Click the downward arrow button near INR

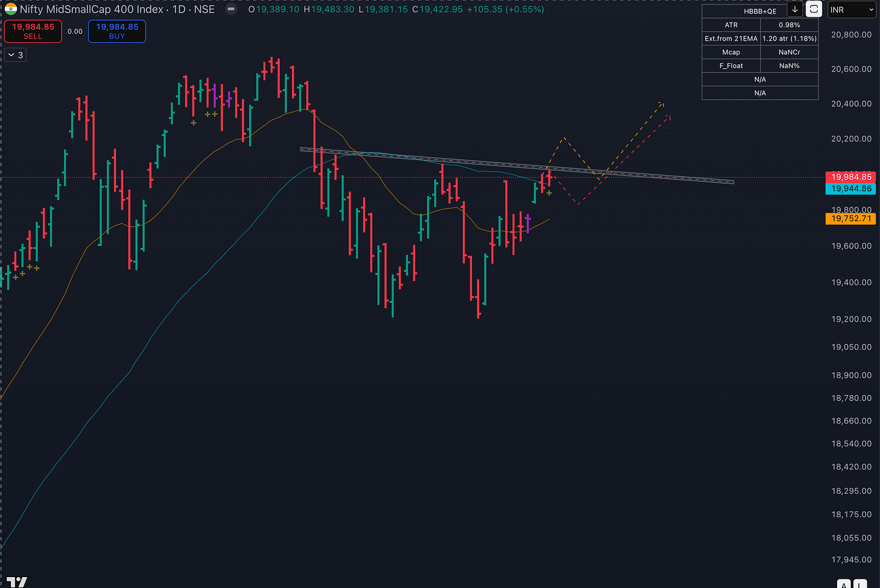coord(795,10)
